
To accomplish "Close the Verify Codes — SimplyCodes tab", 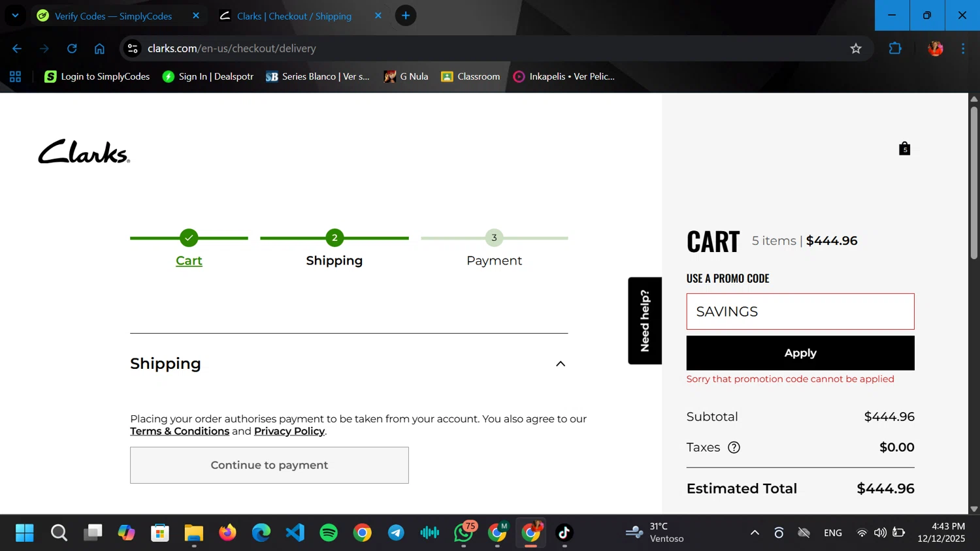I will tap(195, 16).
